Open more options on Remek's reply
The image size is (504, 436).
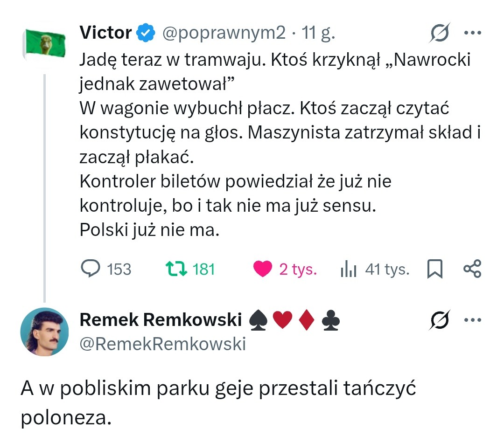point(473,320)
